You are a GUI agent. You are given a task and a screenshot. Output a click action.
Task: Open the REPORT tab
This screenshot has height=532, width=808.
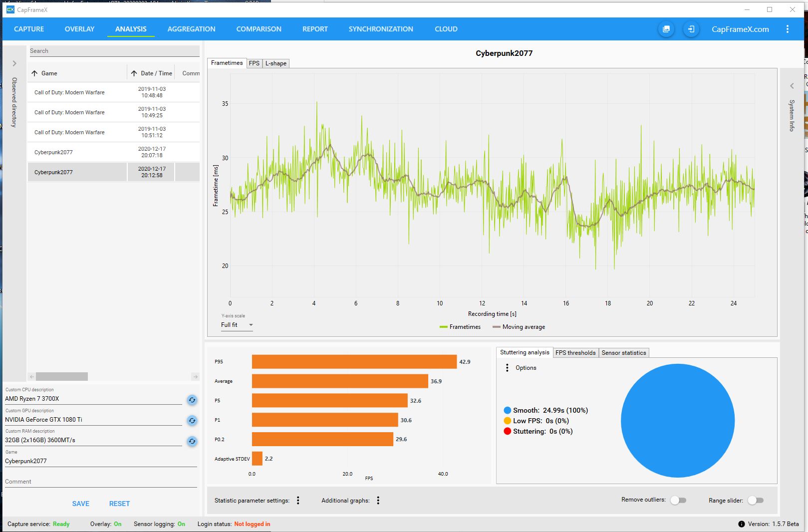(315, 29)
